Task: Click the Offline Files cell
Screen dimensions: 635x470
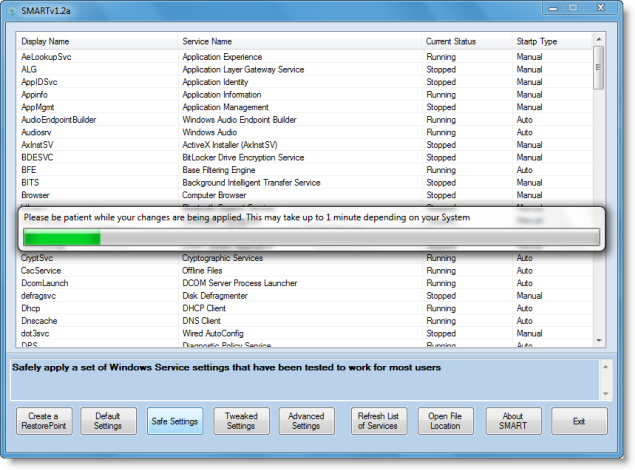Action: point(202,270)
